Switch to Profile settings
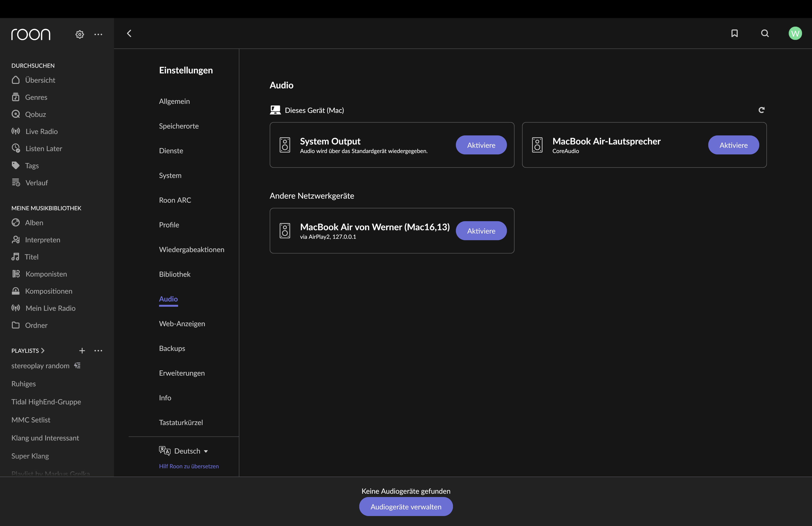Image resolution: width=812 pixels, height=526 pixels. pyautogui.click(x=169, y=225)
